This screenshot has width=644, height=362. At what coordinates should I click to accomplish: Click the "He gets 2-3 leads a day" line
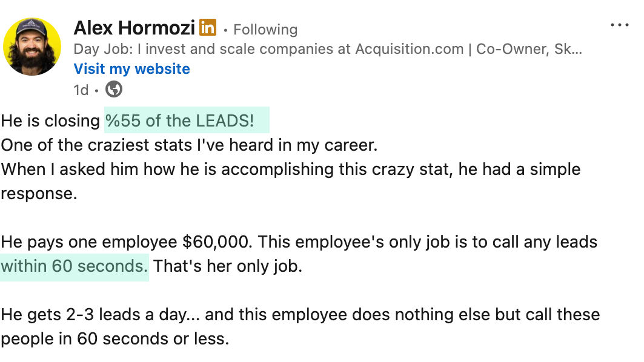tap(300, 315)
